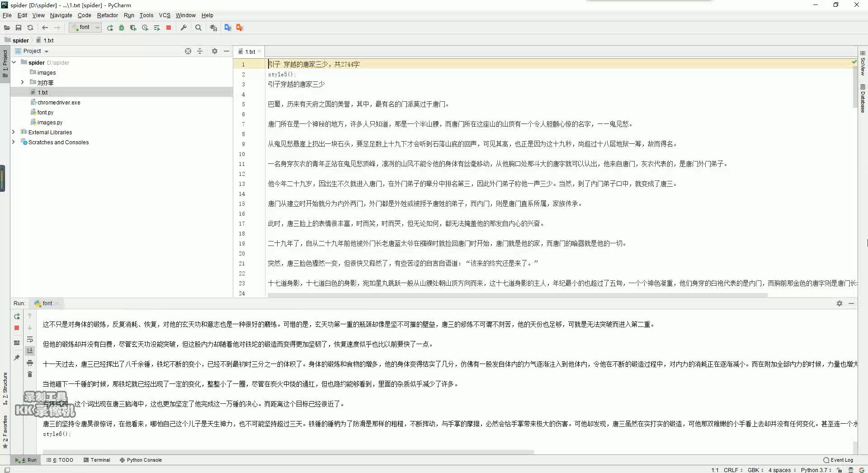This screenshot has height=473, width=868.
Task: Open the 6: TODO tool window
Action: pos(60,460)
